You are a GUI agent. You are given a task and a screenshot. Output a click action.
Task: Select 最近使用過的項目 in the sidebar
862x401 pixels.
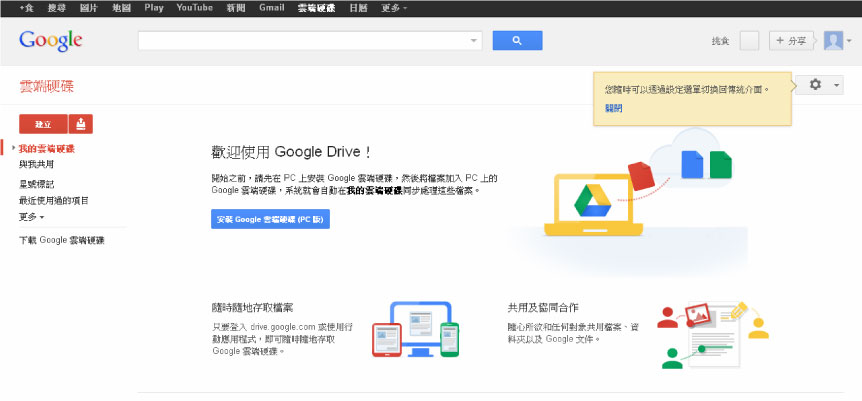pos(53,201)
